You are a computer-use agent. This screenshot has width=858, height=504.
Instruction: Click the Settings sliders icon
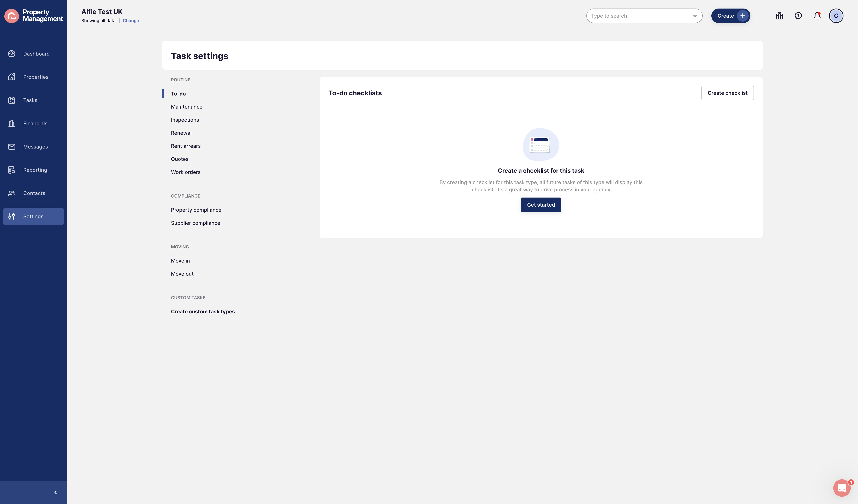point(12,216)
